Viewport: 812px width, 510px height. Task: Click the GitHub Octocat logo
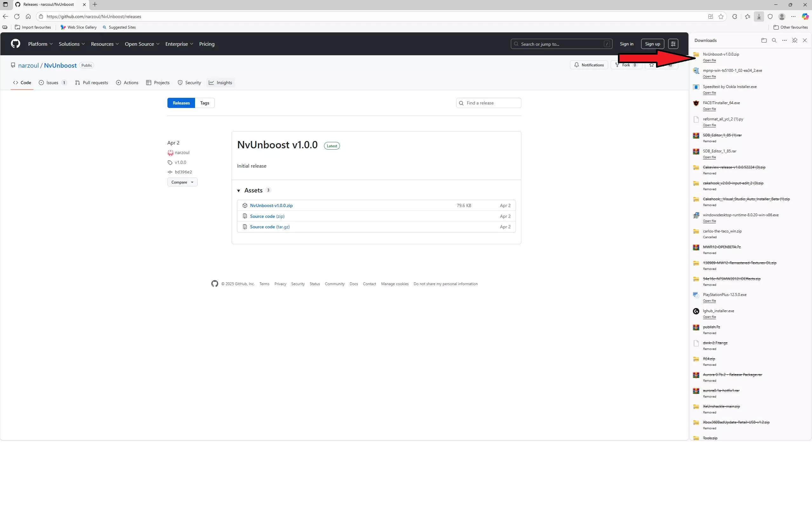16,44
